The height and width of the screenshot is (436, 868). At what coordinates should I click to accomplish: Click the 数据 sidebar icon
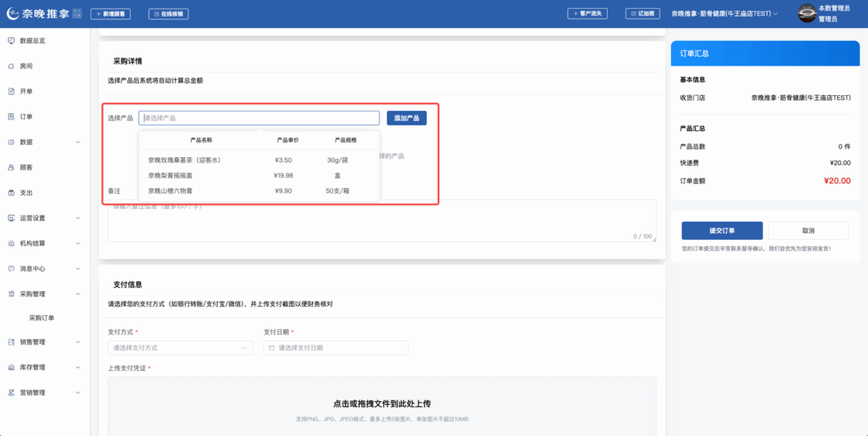point(11,142)
